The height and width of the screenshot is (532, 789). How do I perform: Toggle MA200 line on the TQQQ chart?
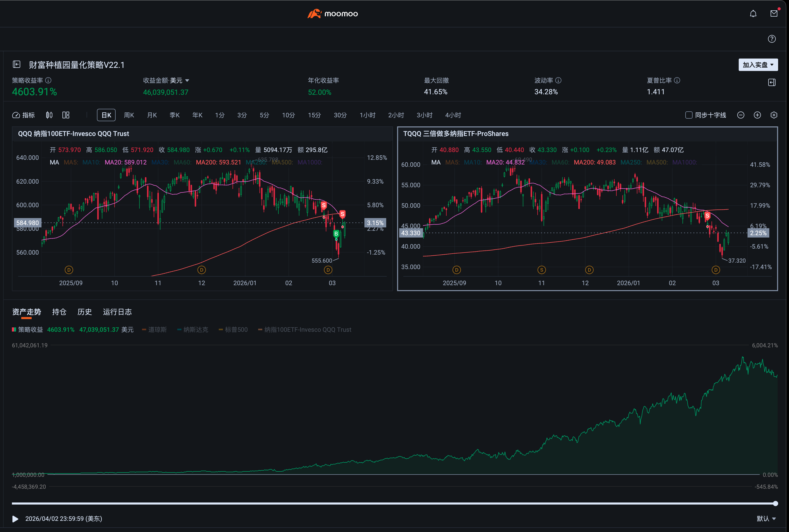pos(595,162)
